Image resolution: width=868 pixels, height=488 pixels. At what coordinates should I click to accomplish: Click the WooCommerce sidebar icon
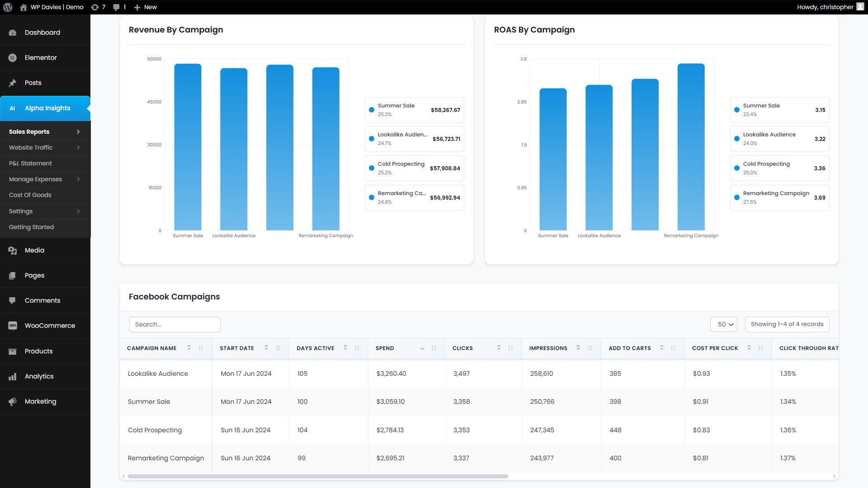pos(12,326)
